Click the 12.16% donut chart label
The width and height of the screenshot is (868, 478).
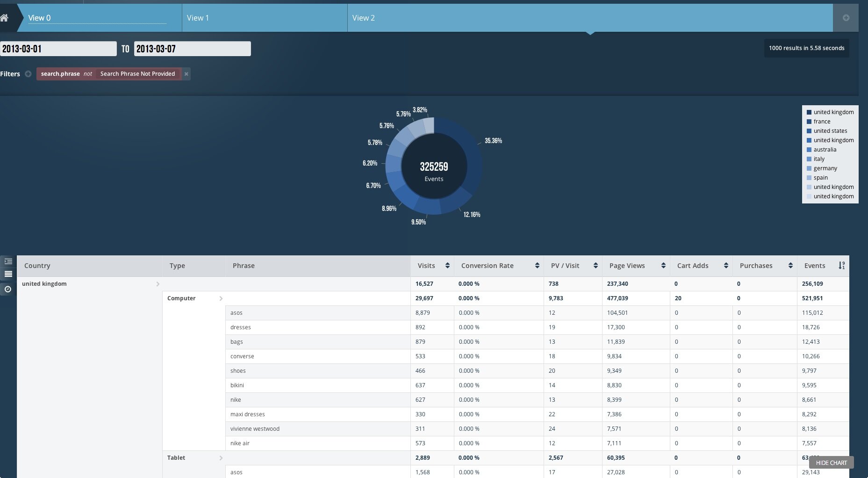point(472,215)
